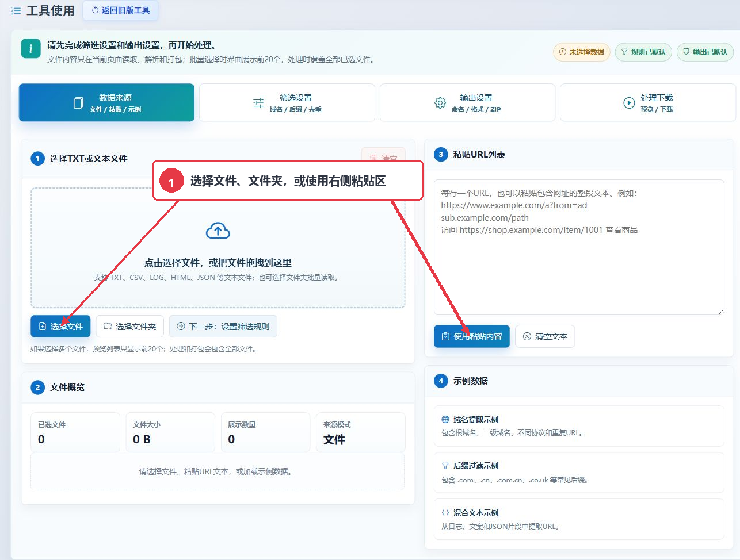
Task: Click the 选择文件夹 button
Action: 130,326
